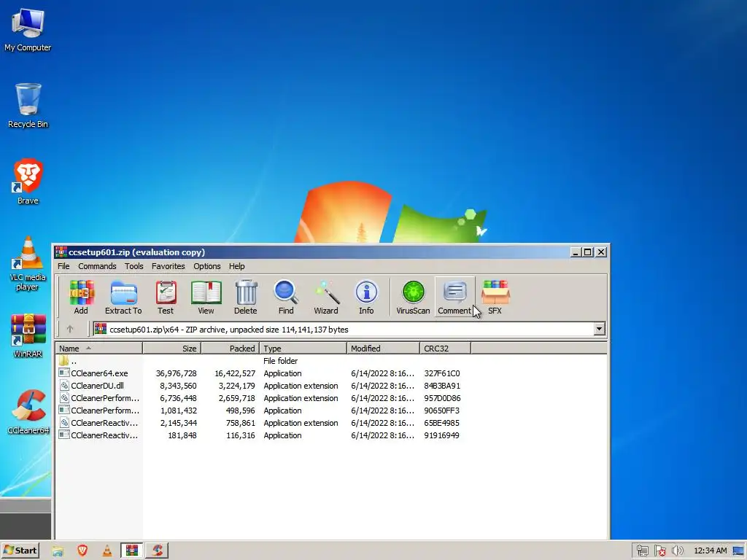Open the Tools menu
This screenshot has height=560, width=747.
click(x=134, y=266)
